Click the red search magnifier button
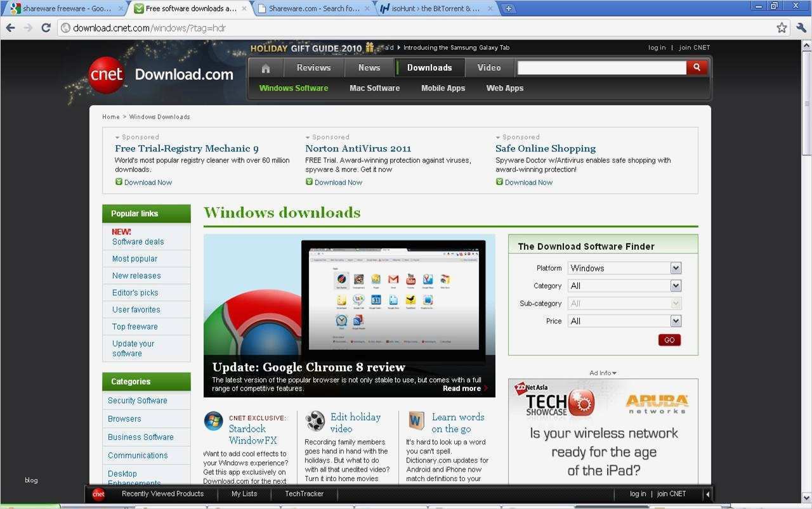The height and width of the screenshot is (509, 812). (697, 67)
